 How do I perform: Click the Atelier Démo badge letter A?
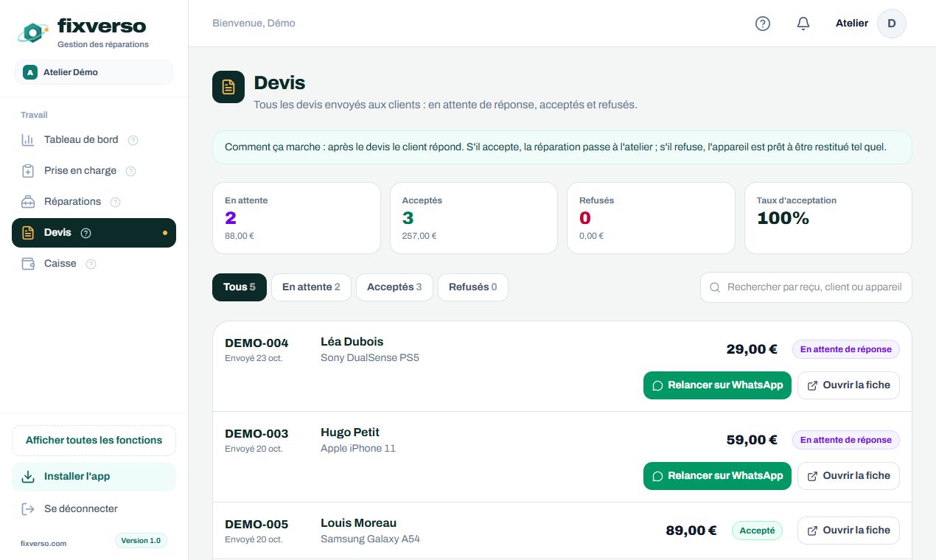pos(30,72)
